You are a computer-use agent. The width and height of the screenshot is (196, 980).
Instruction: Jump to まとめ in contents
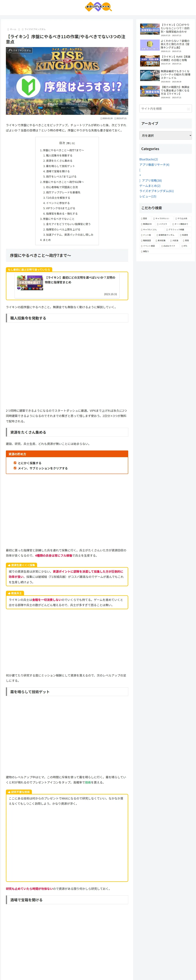tap(47, 240)
